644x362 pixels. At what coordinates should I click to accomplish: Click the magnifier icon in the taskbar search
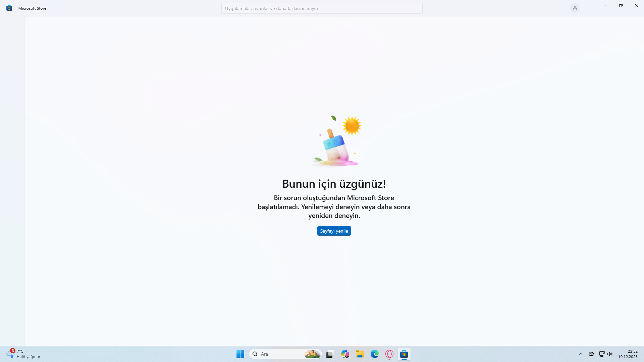tap(255, 354)
